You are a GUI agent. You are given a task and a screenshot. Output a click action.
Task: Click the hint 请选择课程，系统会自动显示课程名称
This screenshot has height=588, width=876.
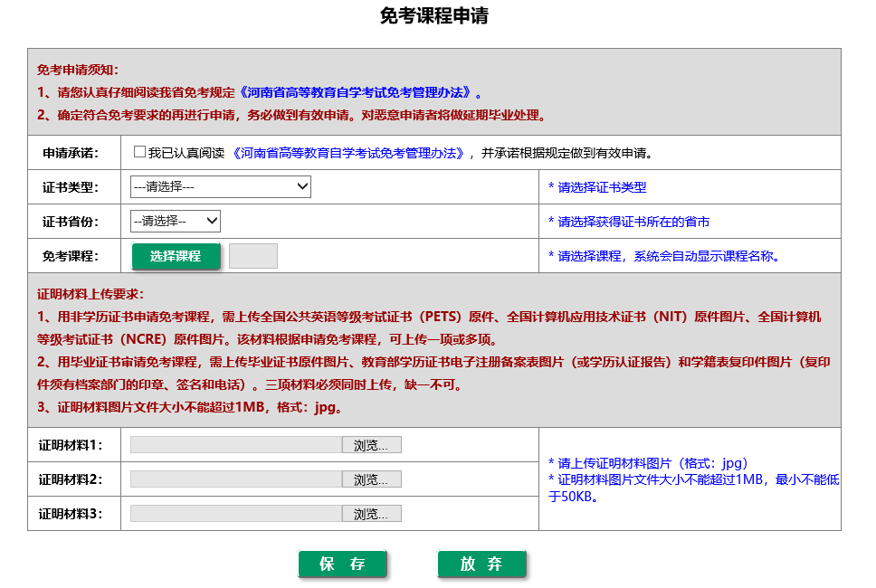(x=663, y=256)
